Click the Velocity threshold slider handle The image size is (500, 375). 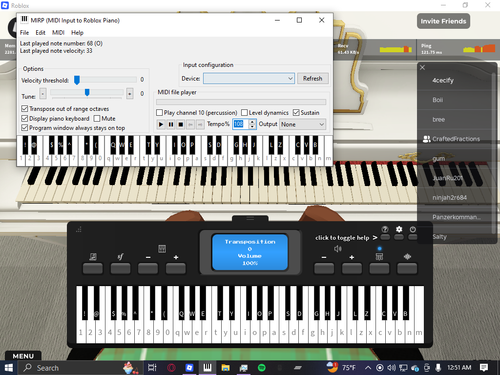point(77,80)
